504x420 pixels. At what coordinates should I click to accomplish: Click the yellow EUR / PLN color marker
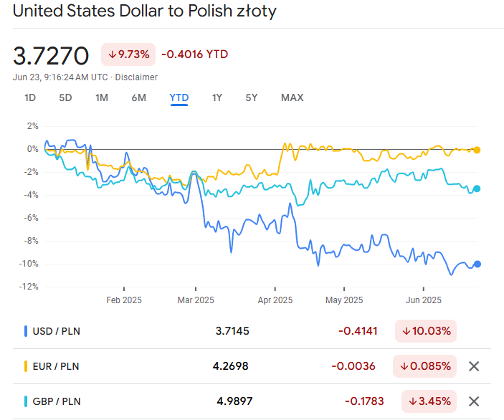(26, 366)
